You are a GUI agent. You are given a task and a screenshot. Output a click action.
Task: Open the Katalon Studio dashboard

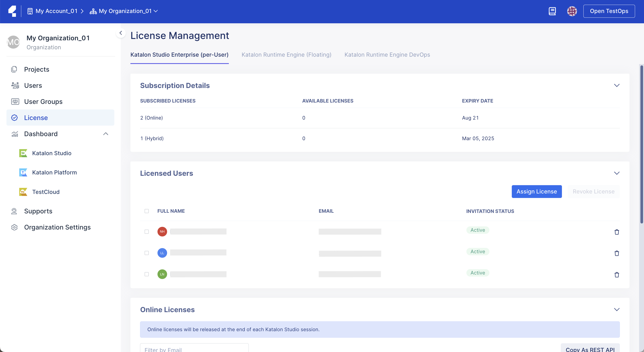[x=51, y=153]
